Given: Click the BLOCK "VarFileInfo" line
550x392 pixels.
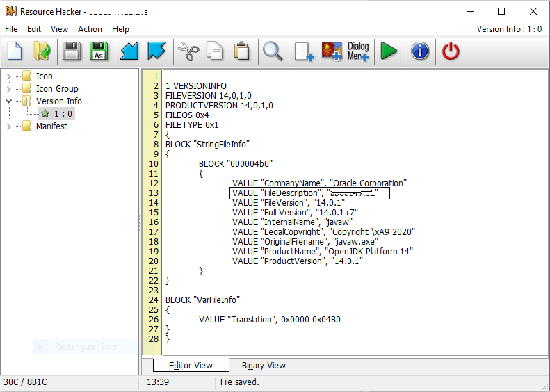Looking at the screenshot, I should pos(202,300).
